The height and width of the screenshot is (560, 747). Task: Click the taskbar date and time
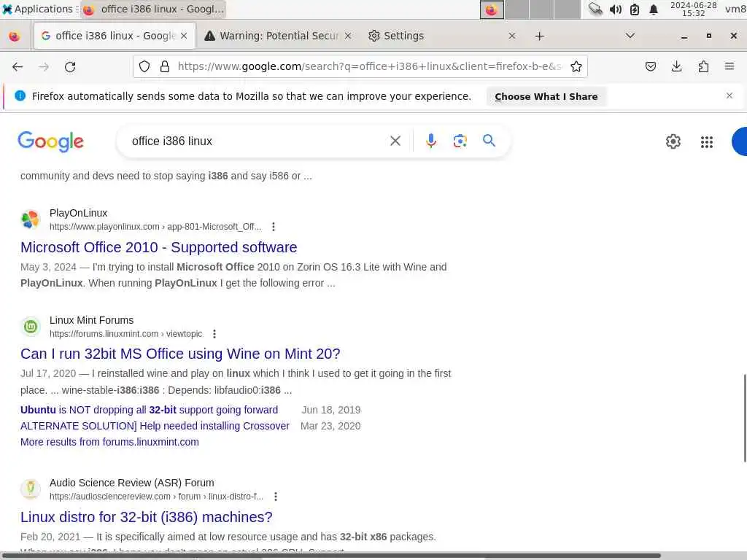coord(693,9)
